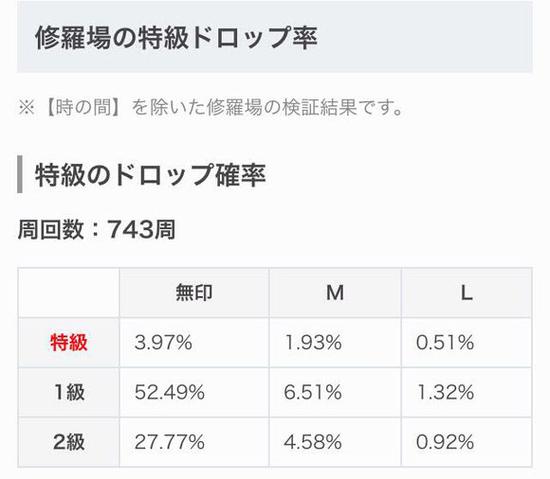This screenshot has width=550, height=479.
Task: Click the 52.49% cell
Action: point(194,392)
